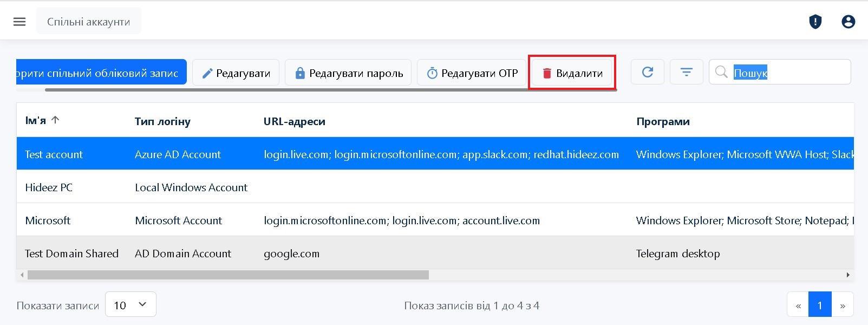Open the hamburger navigation menu
The image size is (868, 325).
pos(19,22)
